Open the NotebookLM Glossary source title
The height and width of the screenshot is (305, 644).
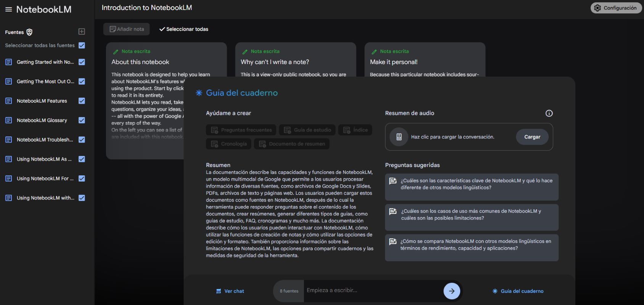[x=42, y=120]
